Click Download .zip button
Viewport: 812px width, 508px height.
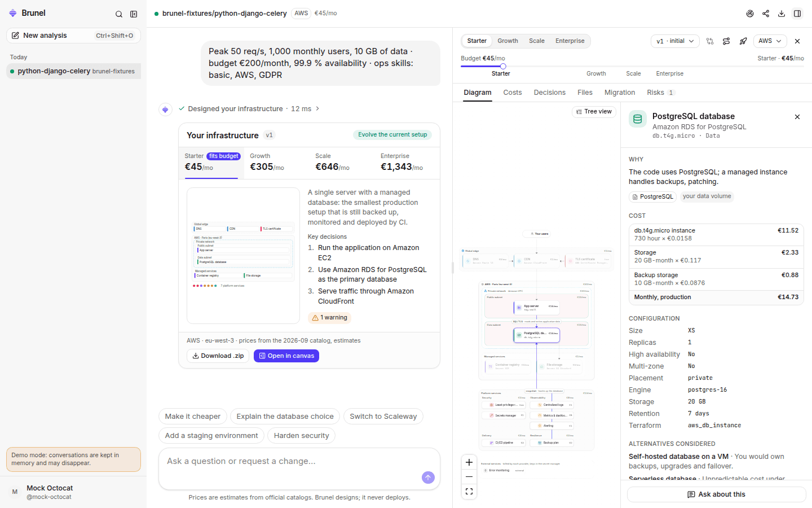[218, 356]
